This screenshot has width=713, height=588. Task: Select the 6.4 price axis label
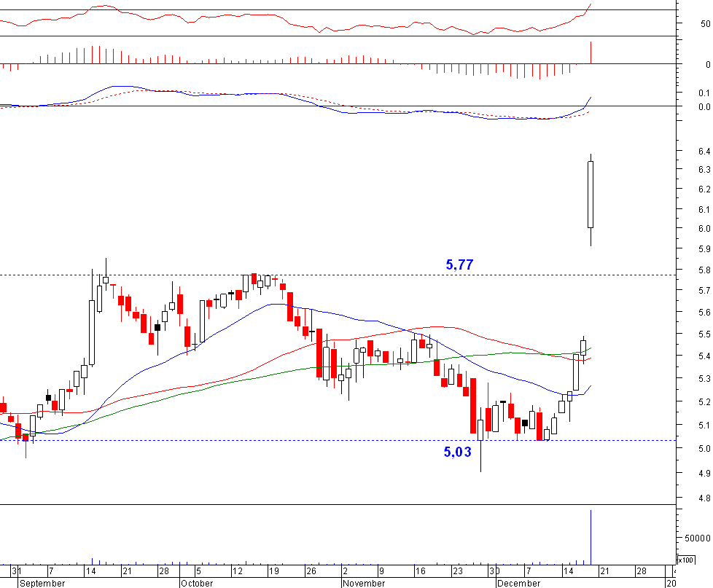tap(704, 152)
